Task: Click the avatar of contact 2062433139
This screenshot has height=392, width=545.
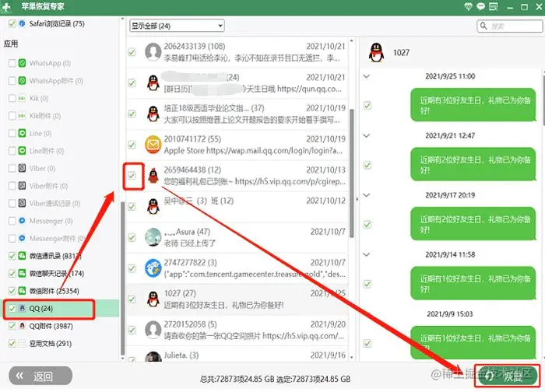Action: 153,52
